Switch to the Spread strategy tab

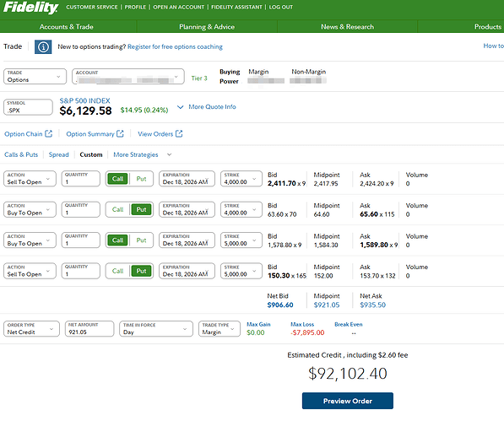(59, 154)
